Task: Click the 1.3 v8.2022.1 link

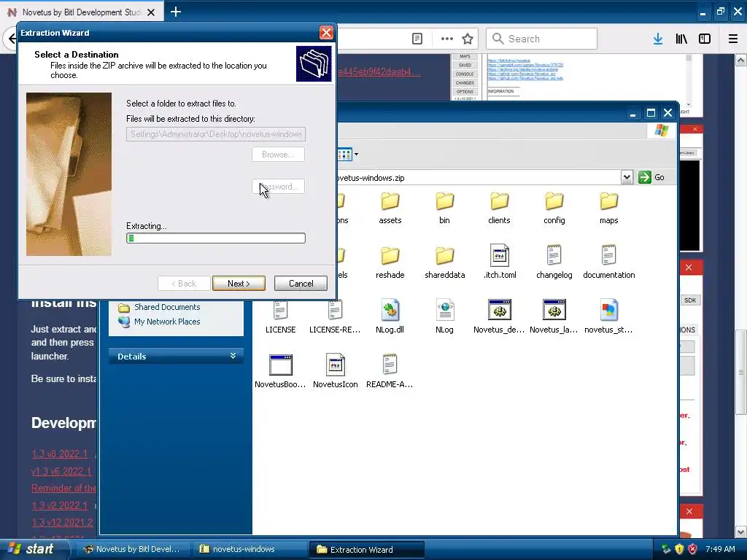Action: (60, 454)
